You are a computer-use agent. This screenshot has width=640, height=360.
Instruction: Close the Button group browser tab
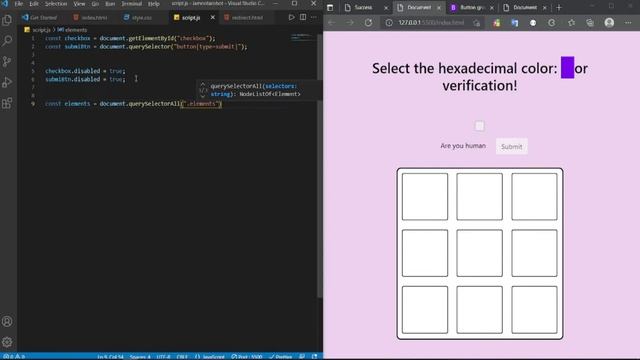(x=492, y=8)
